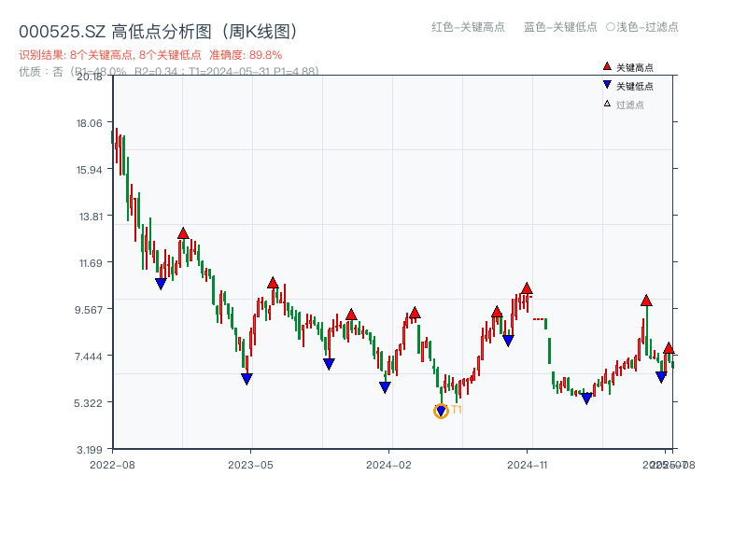Click red high triangle just left of the October 2024 blue low

click(x=497, y=313)
